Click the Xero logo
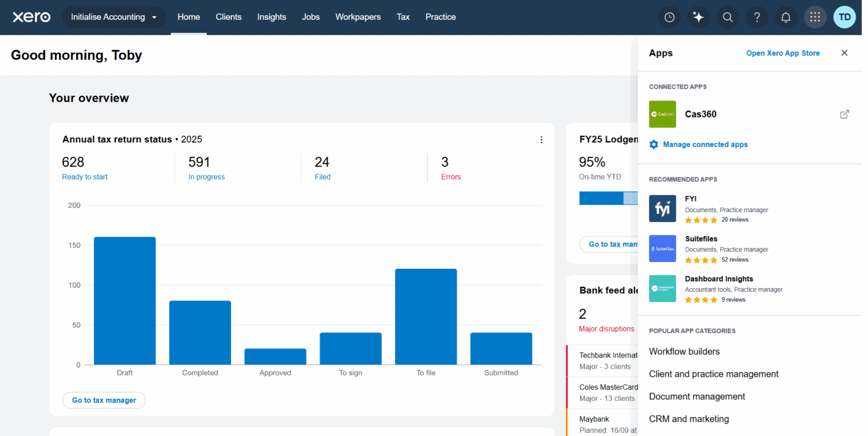The image size is (868, 436). click(x=31, y=17)
